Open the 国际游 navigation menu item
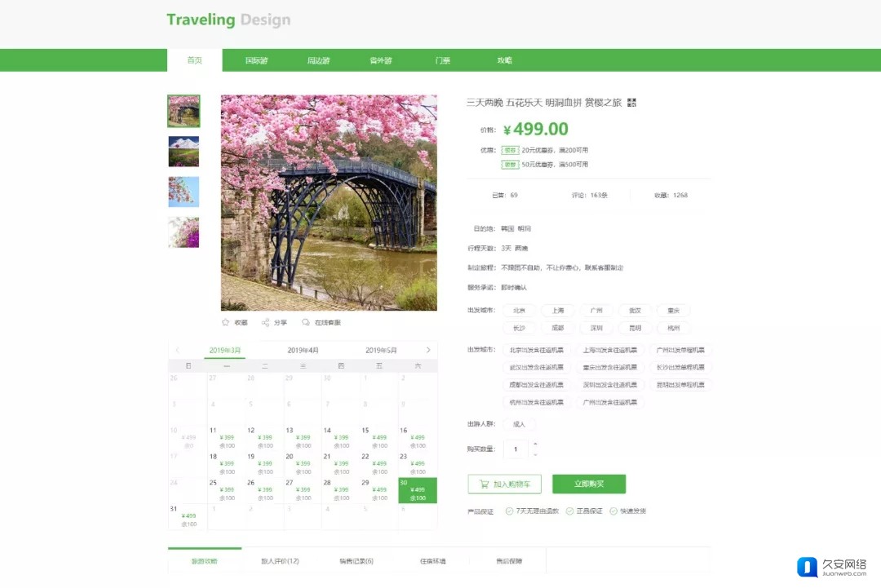881x588 pixels. point(256,60)
